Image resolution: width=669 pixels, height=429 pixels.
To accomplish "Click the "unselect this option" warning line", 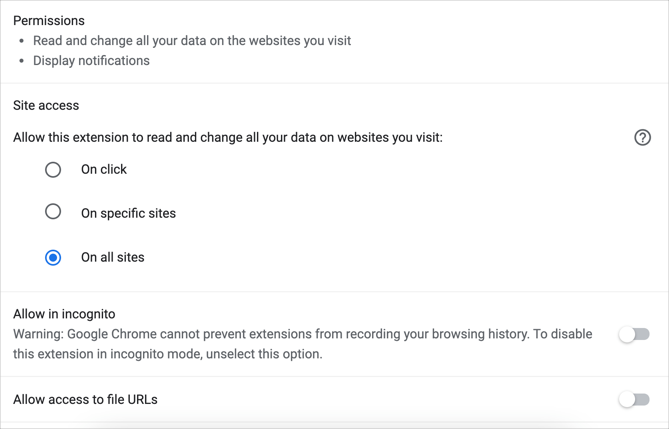I will pos(168,354).
